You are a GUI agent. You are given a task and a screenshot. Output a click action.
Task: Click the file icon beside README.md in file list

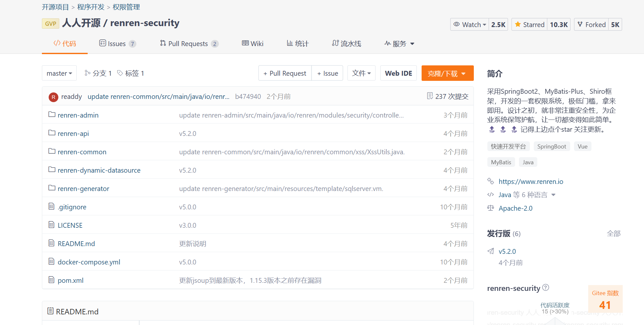(x=51, y=243)
